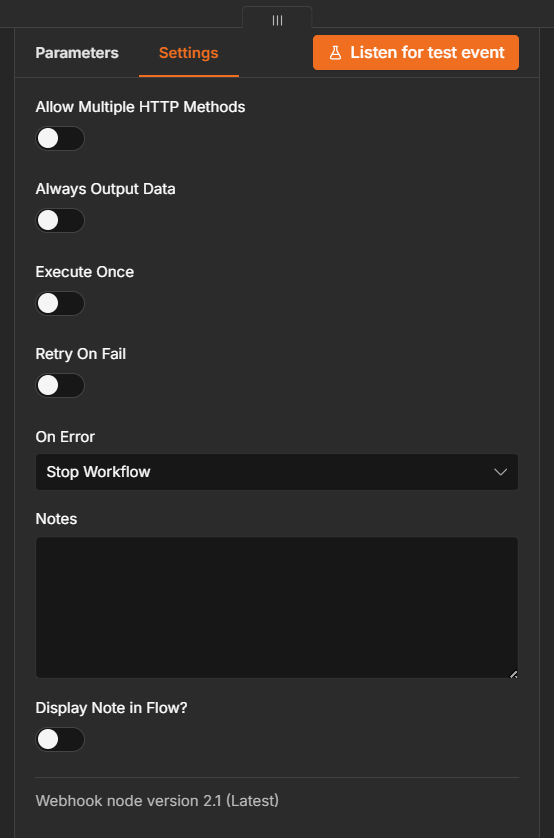Viewport: 554px width, 838px height.
Task: Focus the Notes text area
Action: click(277, 608)
